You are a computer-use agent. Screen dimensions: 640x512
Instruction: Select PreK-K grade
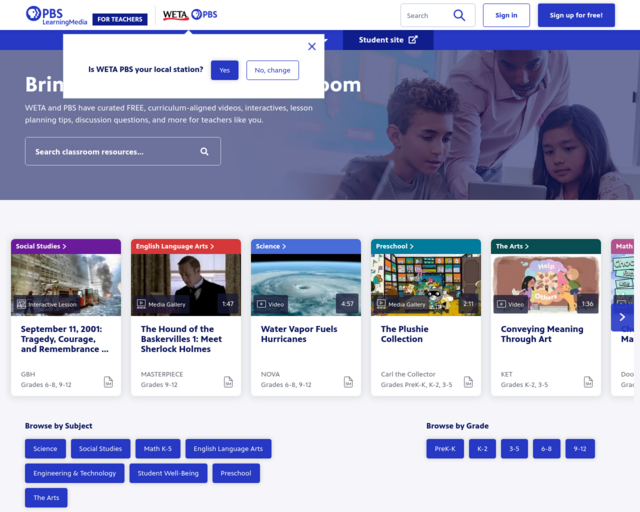[x=445, y=449]
